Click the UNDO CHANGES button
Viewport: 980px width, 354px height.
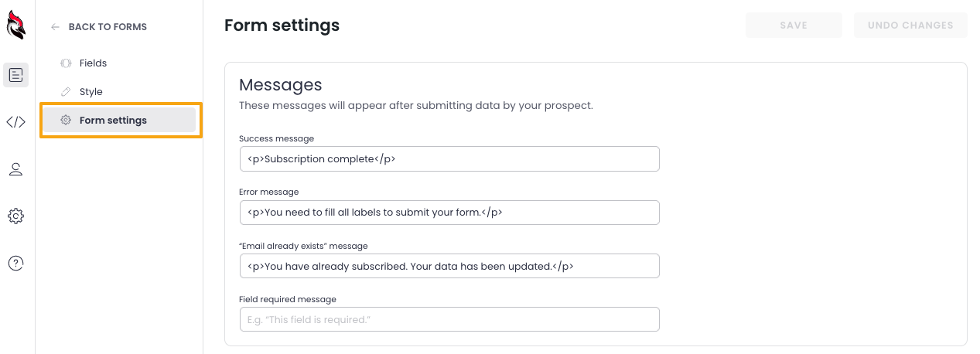click(910, 26)
